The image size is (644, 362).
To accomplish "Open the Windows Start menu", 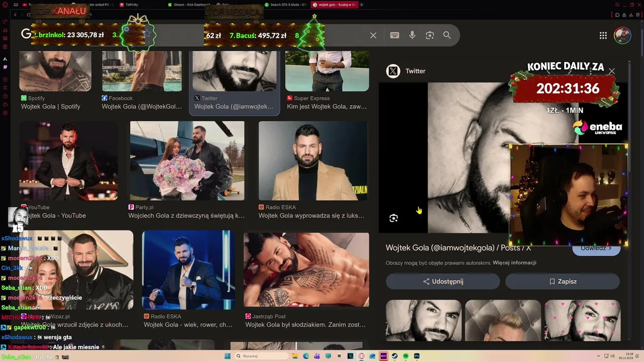I will coord(227,356).
